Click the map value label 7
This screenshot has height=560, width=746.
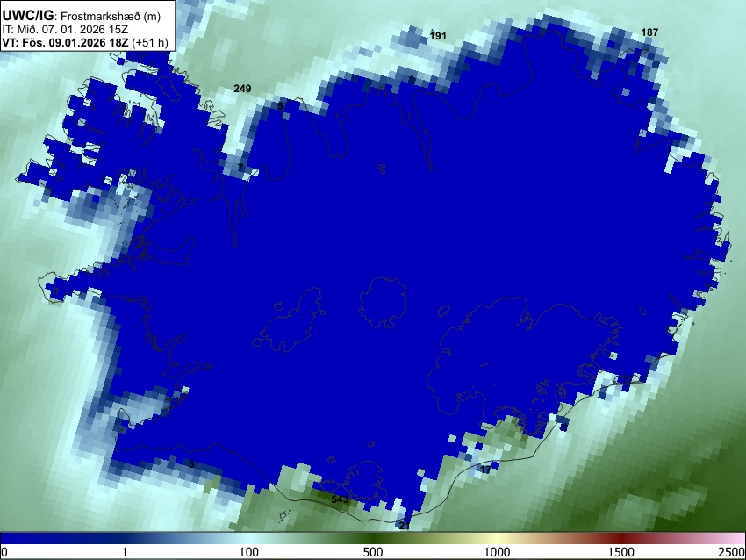click(240, 168)
